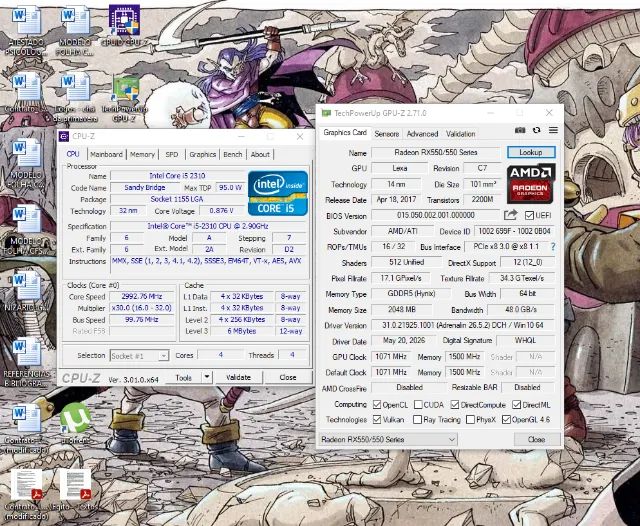Switch to the SPD tab in CPU-Z
This screenshot has width=640, height=526.
(171, 154)
